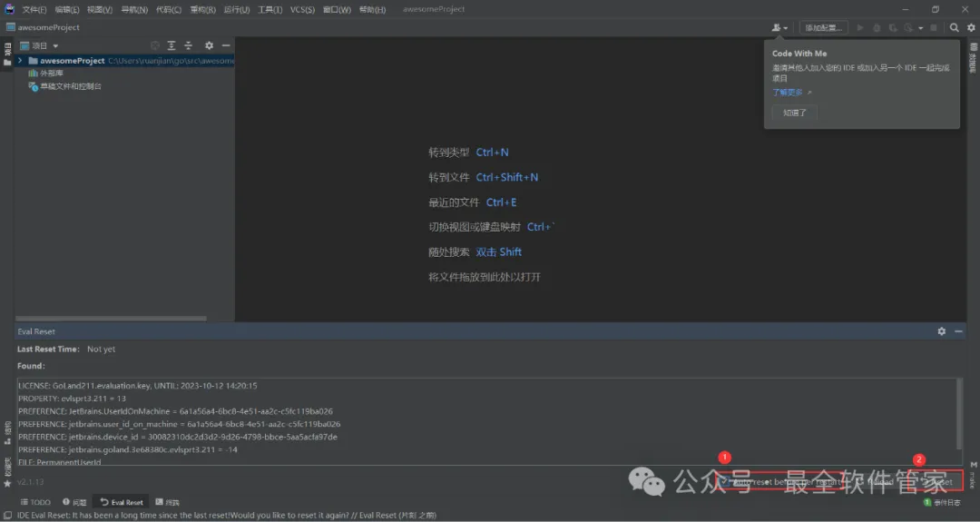980x522 pixels.
Task: Open the VCS(S) menu
Action: (302, 9)
